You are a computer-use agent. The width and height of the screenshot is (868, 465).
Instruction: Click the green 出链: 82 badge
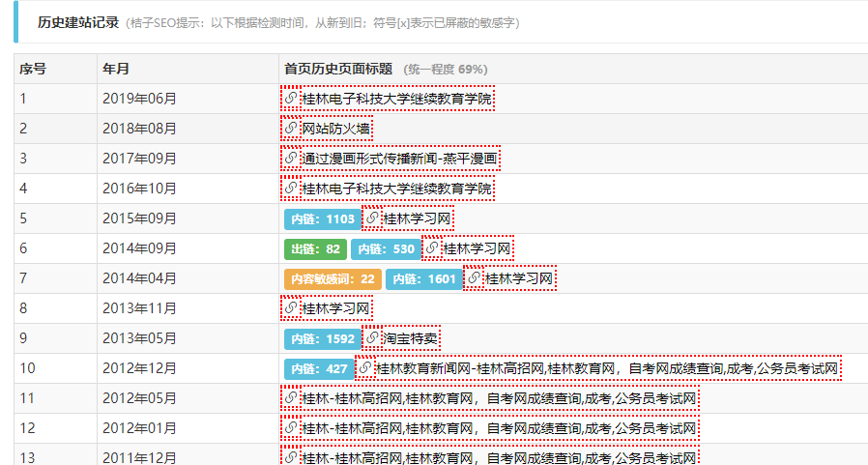point(315,249)
